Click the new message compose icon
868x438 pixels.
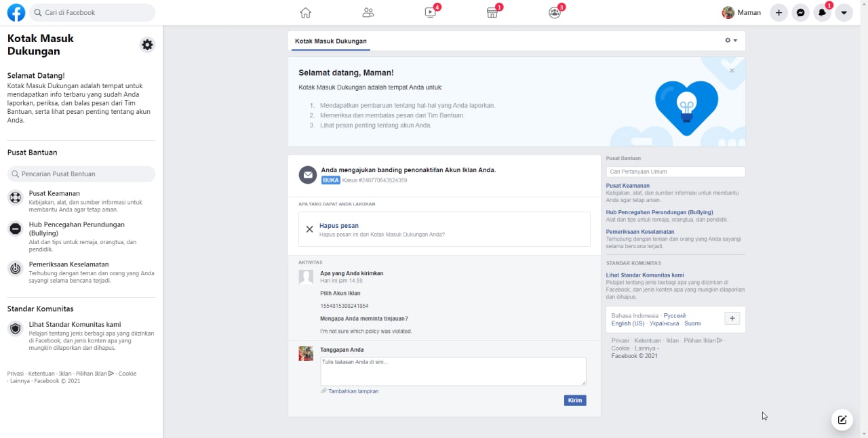pos(842,420)
